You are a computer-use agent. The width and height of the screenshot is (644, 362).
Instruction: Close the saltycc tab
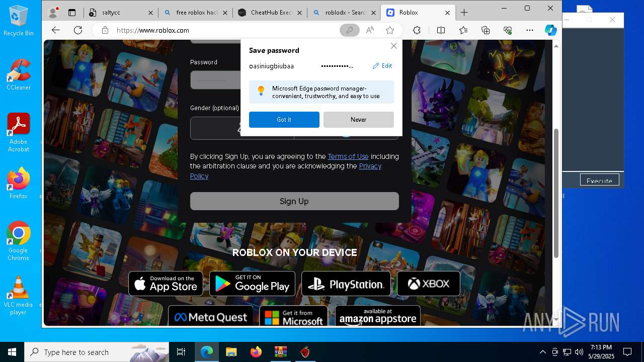tap(150, 13)
